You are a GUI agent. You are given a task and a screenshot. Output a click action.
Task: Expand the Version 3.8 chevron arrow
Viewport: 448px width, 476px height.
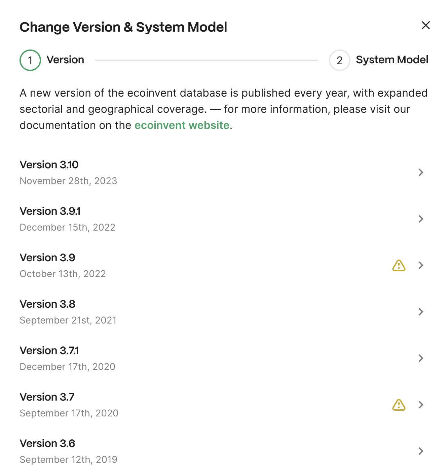(421, 312)
